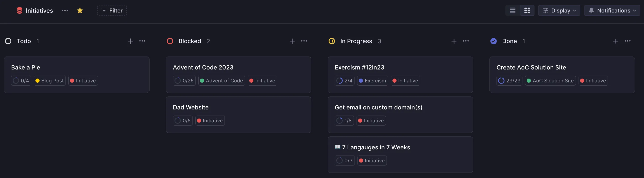Add new issue in Todo column

(130, 41)
